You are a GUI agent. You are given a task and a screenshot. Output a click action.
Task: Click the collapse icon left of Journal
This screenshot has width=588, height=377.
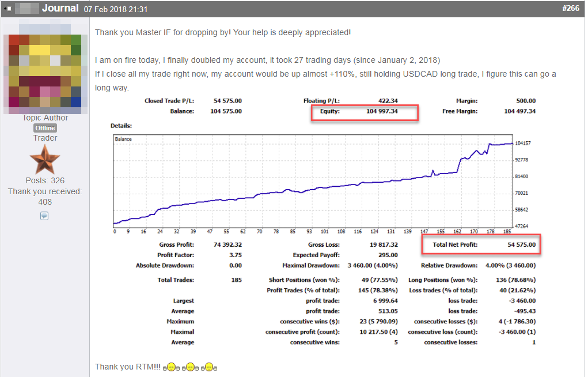[7, 8]
